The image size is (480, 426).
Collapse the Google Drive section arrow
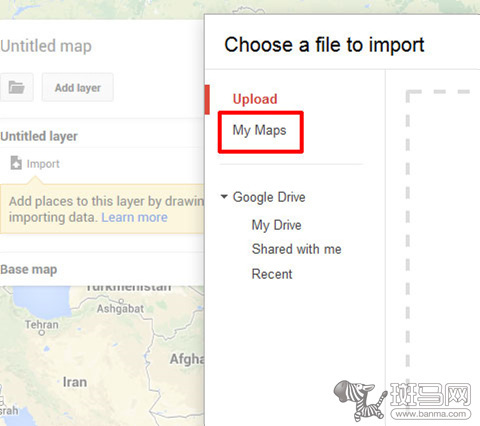click(x=224, y=197)
